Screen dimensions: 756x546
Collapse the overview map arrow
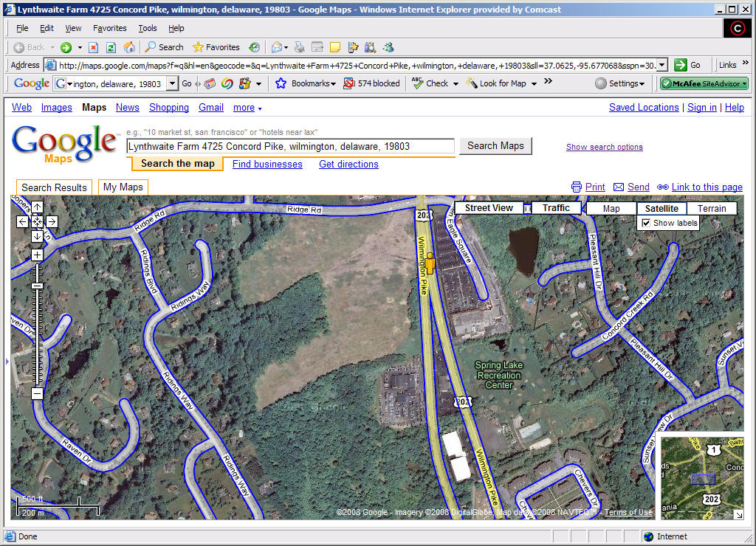pos(738,514)
